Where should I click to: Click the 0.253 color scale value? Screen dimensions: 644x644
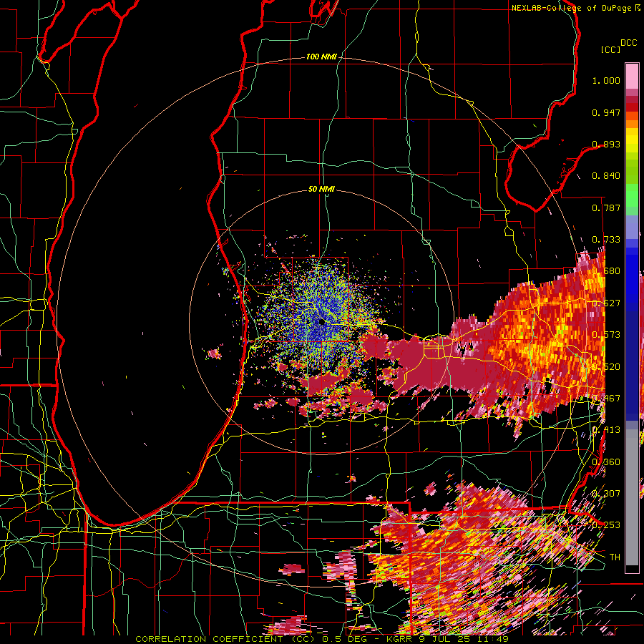[606, 525]
